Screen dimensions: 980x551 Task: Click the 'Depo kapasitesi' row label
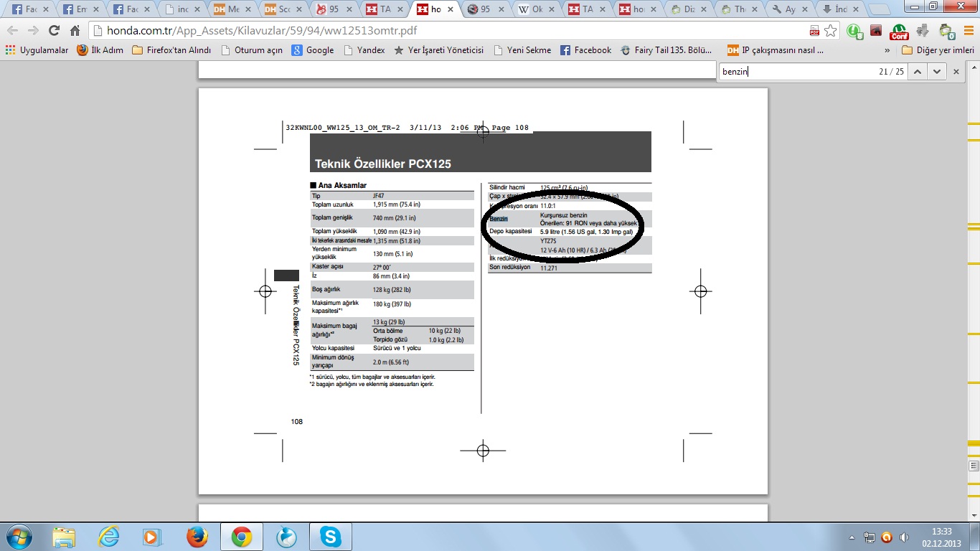tap(511, 232)
